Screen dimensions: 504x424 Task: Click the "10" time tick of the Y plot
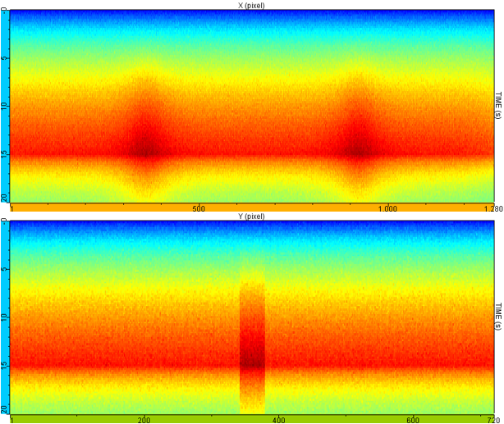tap(4, 317)
